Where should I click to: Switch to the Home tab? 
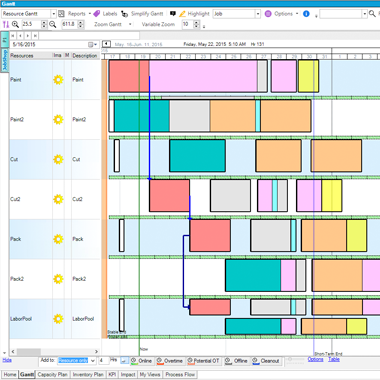tap(10, 375)
